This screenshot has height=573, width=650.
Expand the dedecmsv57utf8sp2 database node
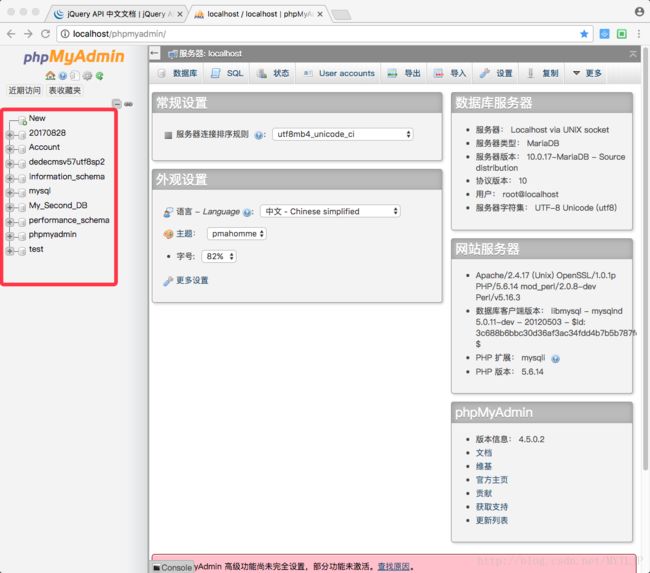pyautogui.click(x=10, y=163)
